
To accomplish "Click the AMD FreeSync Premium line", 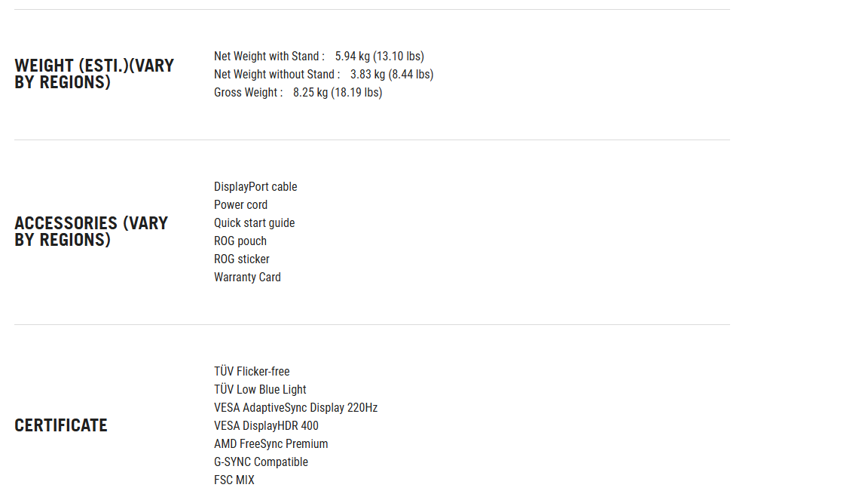I will [270, 443].
